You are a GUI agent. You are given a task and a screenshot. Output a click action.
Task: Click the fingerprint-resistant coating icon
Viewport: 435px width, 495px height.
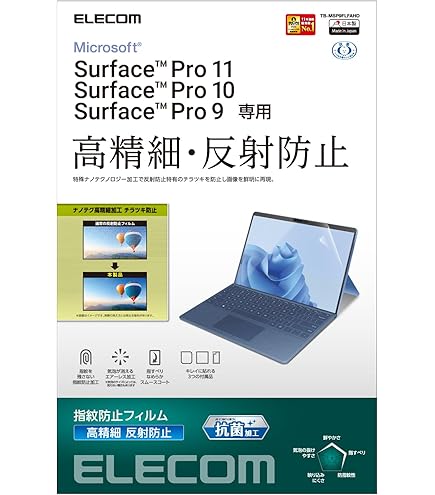tap(86, 357)
